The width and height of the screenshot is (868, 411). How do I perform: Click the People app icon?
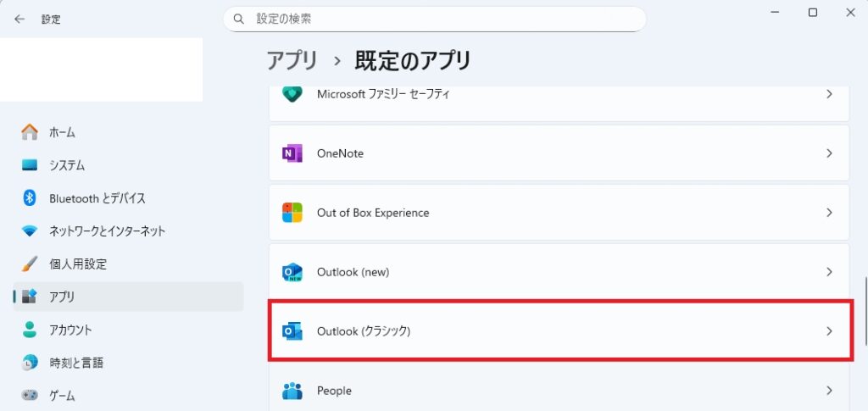(x=292, y=391)
